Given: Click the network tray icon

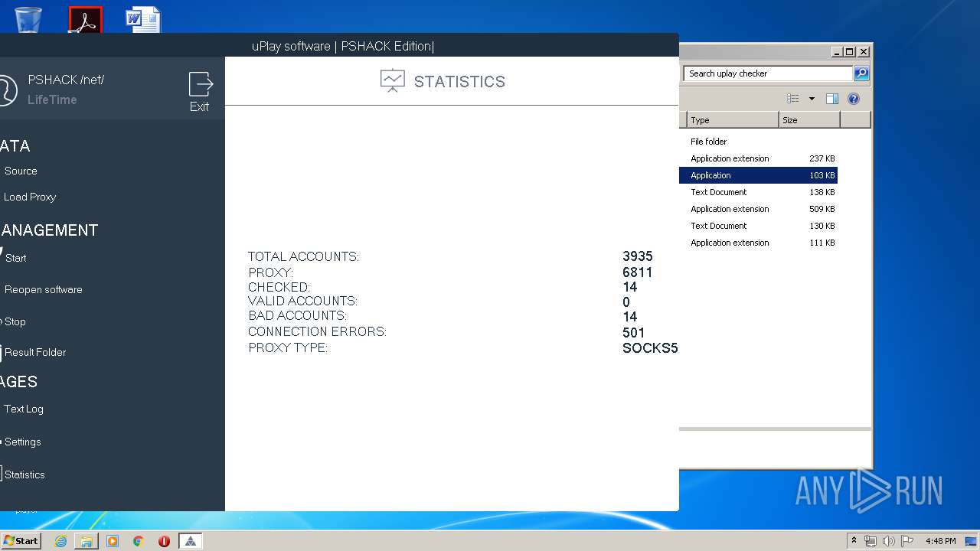Looking at the screenshot, I should point(871,541).
